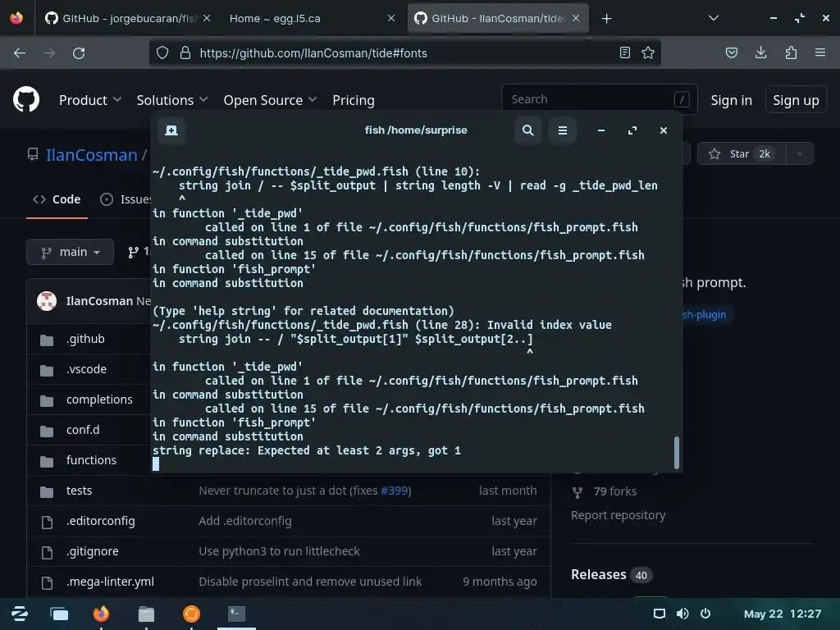Star the repository
This screenshot has width=840, height=630.
(742, 153)
